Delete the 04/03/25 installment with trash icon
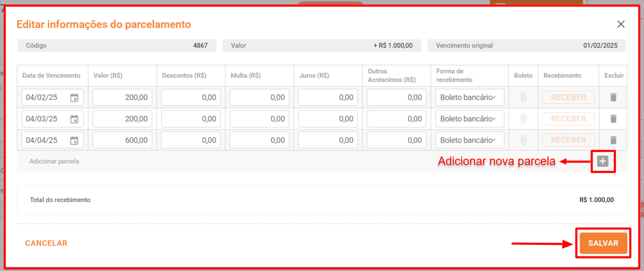 [x=613, y=119]
